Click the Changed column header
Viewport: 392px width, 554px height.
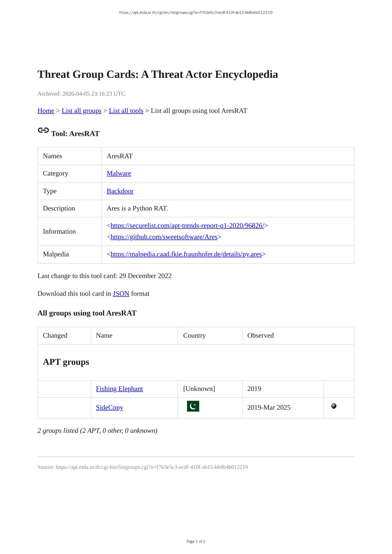coord(55,336)
